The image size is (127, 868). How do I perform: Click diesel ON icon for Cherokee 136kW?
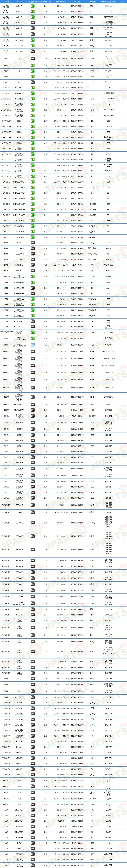(33, 288)
